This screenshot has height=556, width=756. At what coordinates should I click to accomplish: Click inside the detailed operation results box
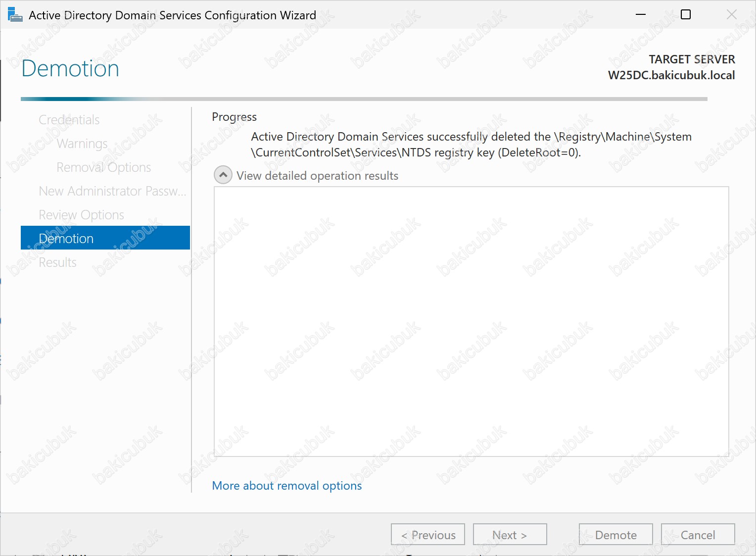pyautogui.click(x=471, y=321)
